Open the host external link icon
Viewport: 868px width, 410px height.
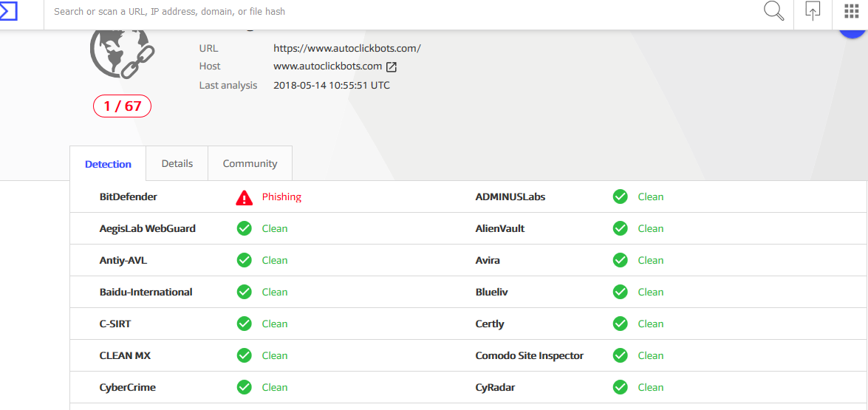tap(392, 67)
